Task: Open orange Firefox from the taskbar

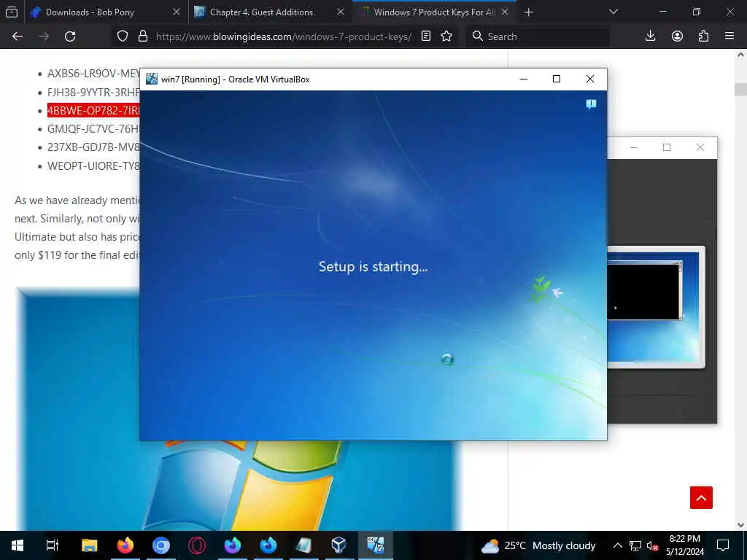Action: [125, 545]
